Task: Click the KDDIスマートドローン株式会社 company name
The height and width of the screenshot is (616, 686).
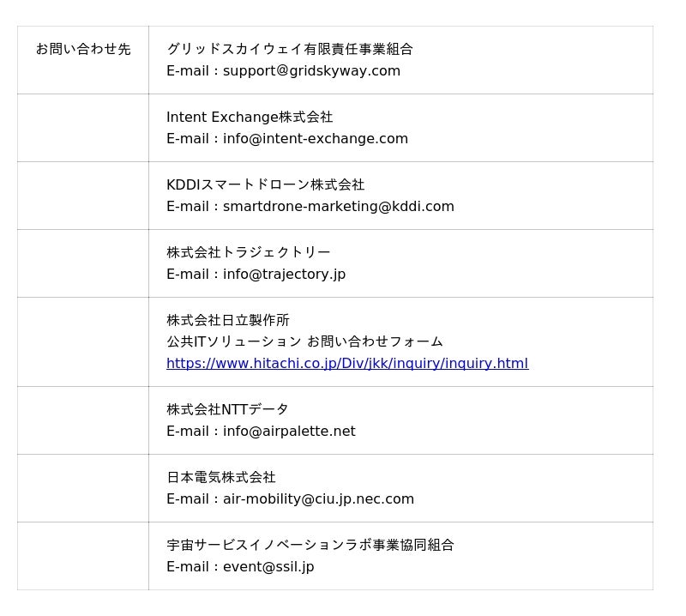Action: pos(266,184)
